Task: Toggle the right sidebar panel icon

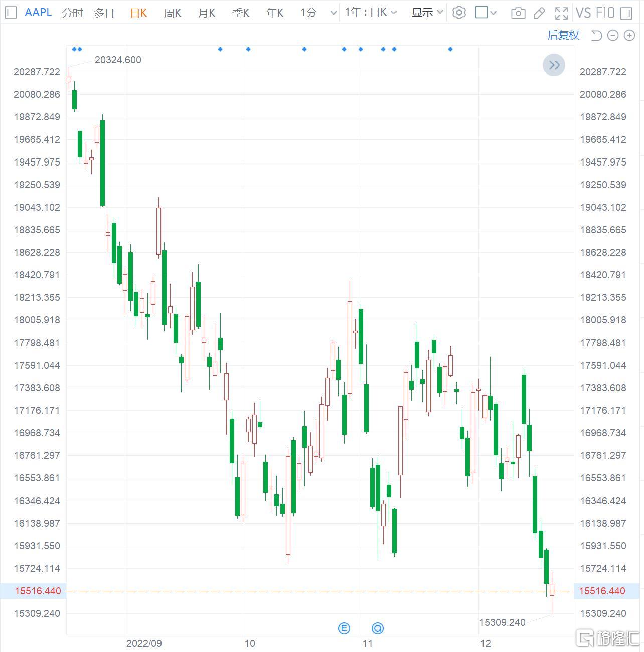Action: (626, 13)
